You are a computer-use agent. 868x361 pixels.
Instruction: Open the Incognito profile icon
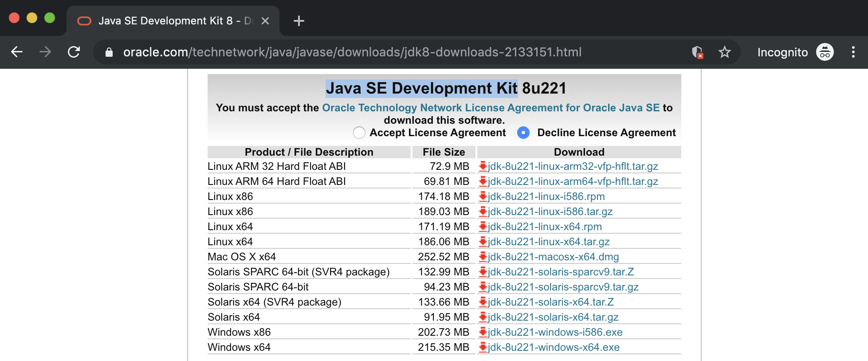[825, 52]
